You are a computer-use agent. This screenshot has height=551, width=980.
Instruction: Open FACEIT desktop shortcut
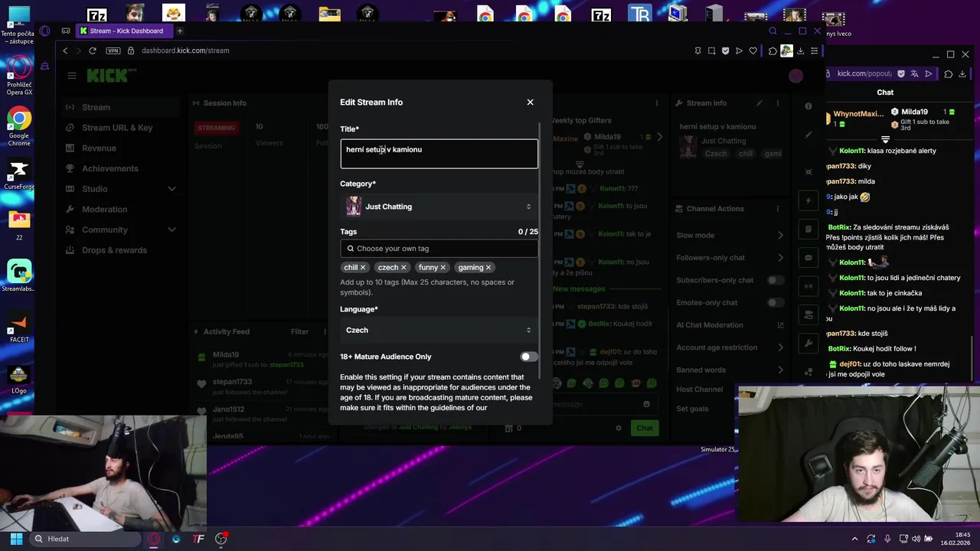[19, 328]
